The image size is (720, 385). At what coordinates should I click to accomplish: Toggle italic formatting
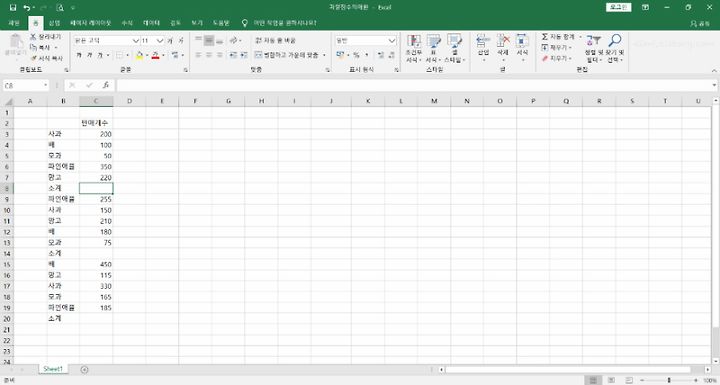[x=90, y=55]
